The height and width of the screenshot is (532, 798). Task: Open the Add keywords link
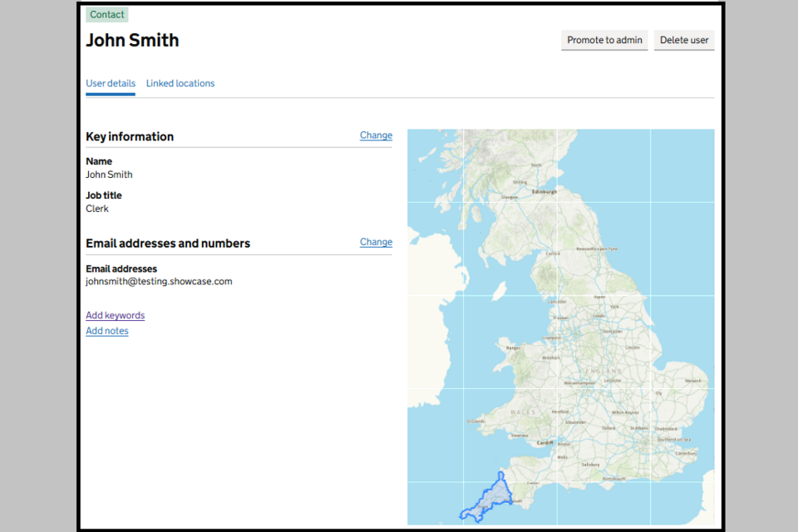point(116,315)
